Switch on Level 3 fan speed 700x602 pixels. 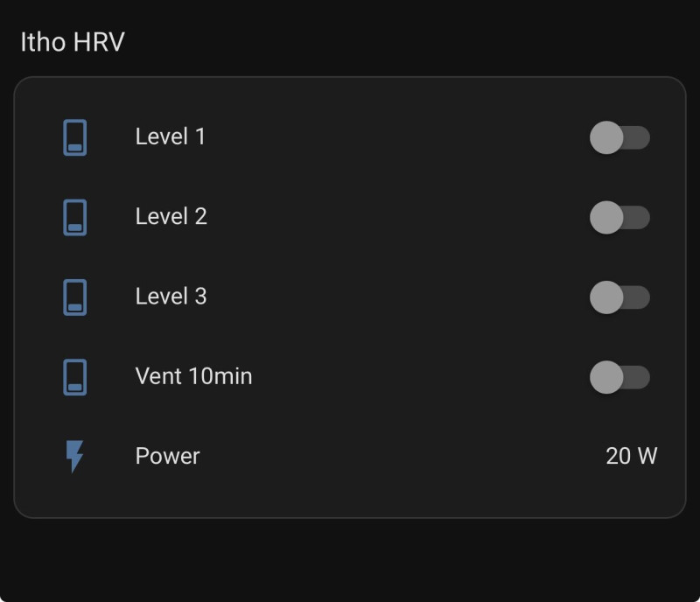619,297
